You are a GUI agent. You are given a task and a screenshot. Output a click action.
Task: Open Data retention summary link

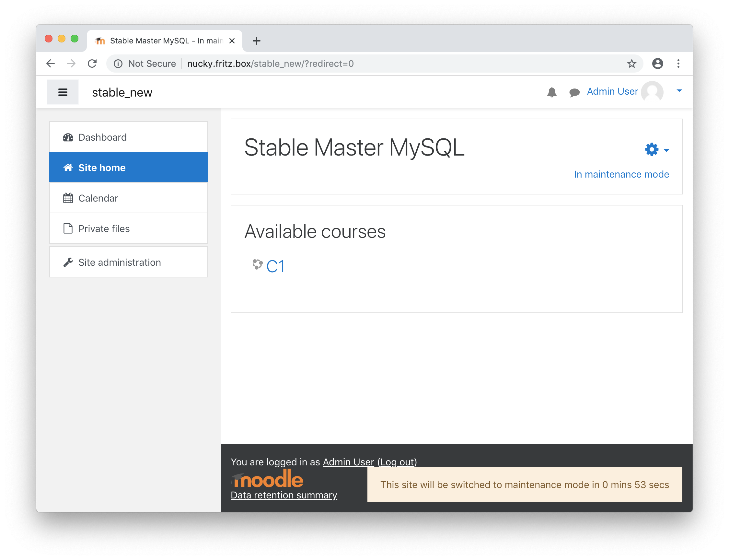tap(284, 495)
